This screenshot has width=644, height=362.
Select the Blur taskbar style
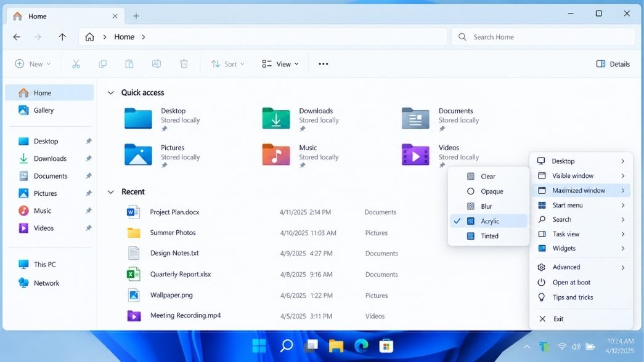[488, 206]
